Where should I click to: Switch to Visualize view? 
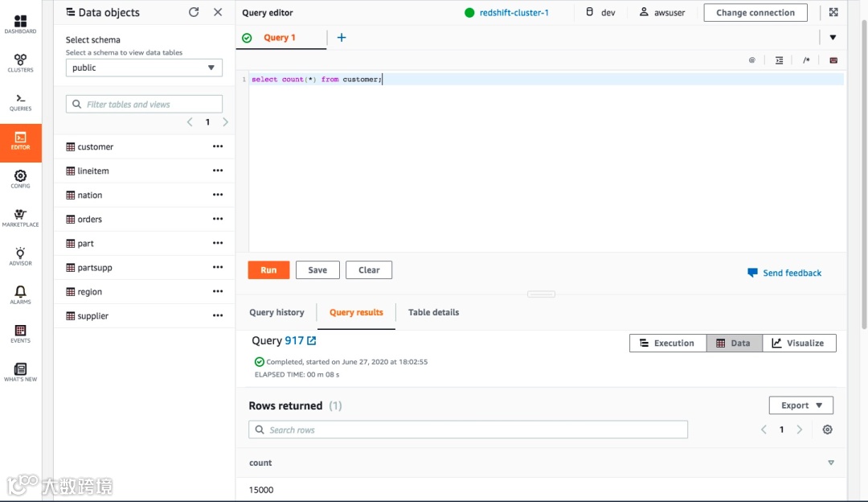[799, 343]
